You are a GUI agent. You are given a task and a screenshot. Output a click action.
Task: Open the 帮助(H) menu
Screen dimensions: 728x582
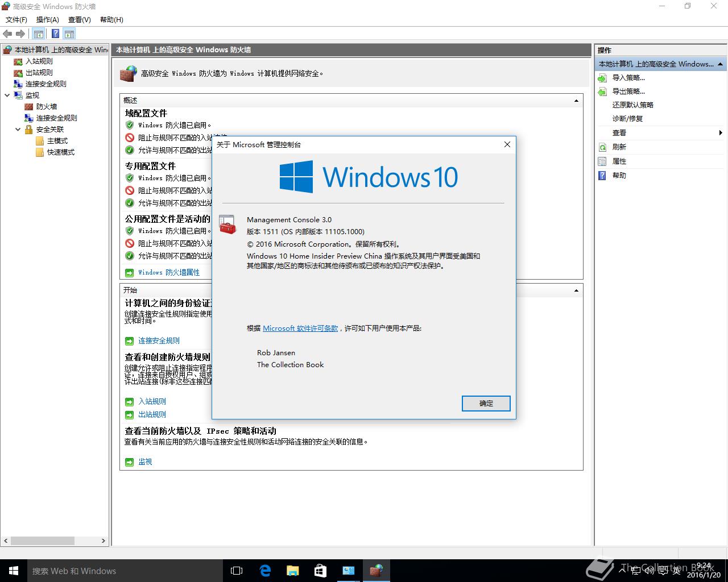pos(111,20)
